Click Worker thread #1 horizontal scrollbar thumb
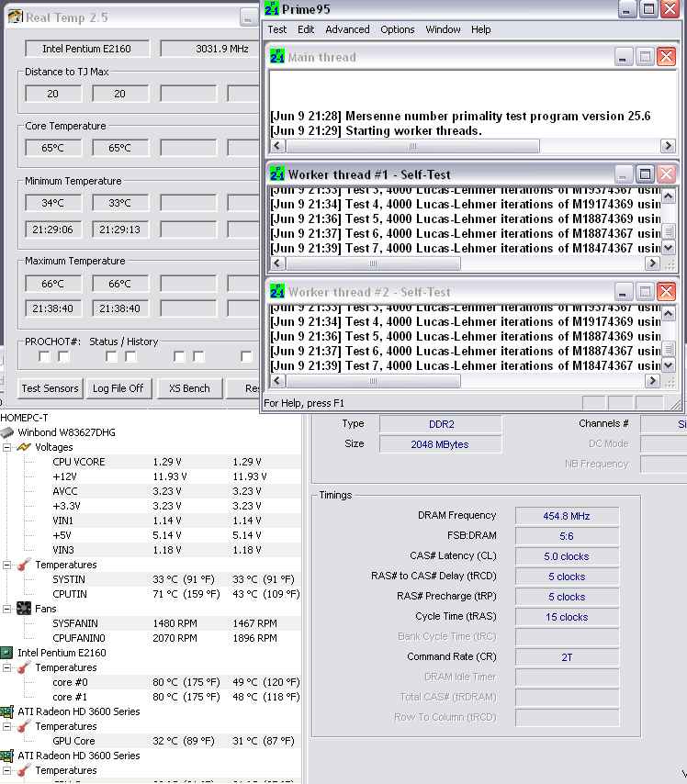 tap(373, 263)
